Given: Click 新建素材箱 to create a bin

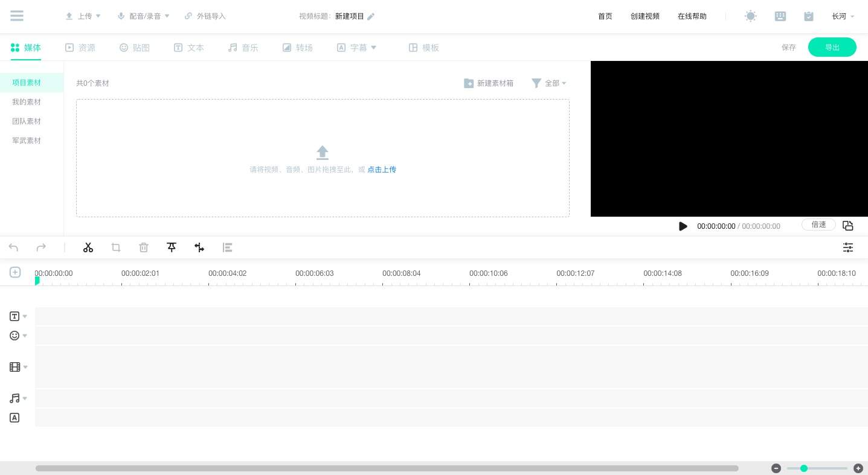Looking at the screenshot, I should coord(489,83).
